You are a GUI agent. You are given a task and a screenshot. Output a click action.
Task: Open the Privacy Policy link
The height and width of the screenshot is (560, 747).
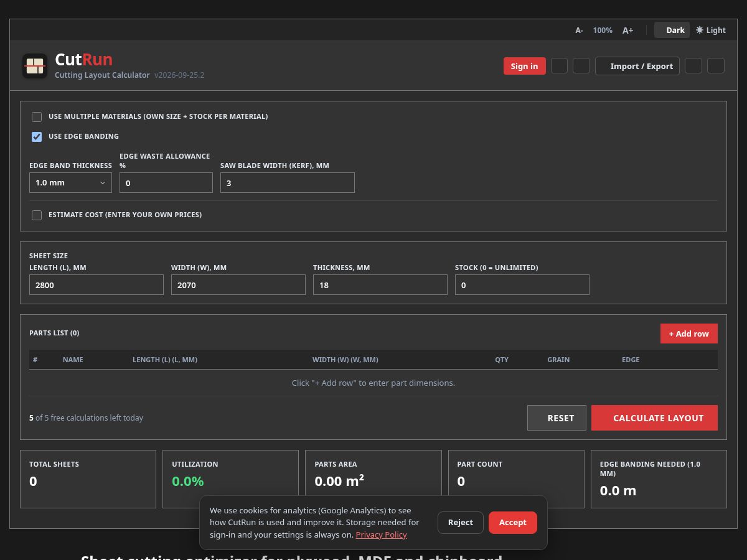pyautogui.click(x=382, y=534)
